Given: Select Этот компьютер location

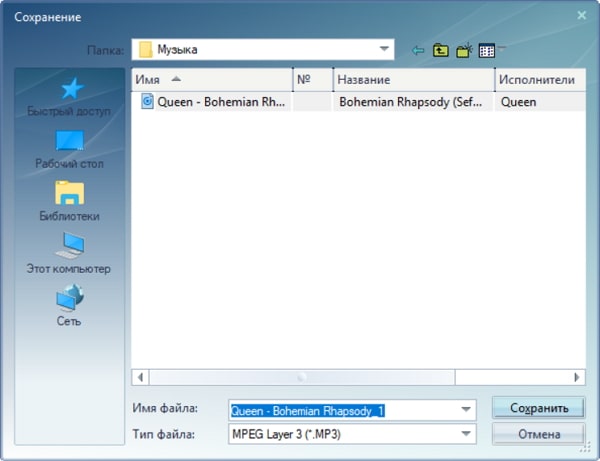Looking at the screenshot, I should [x=69, y=254].
